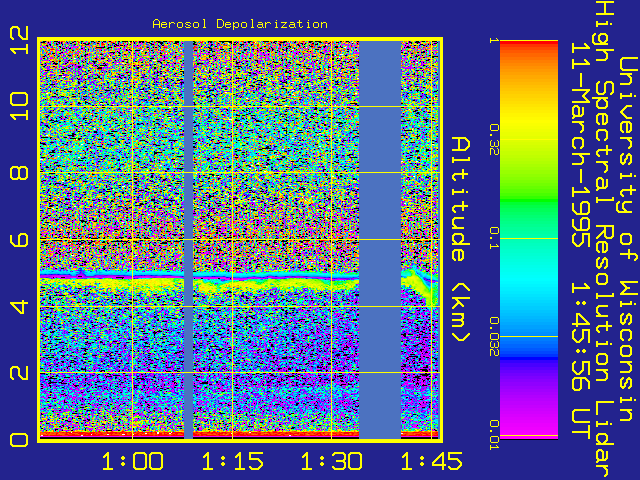Click the colorbar label 0.32
The image size is (640, 480).
click(494, 140)
